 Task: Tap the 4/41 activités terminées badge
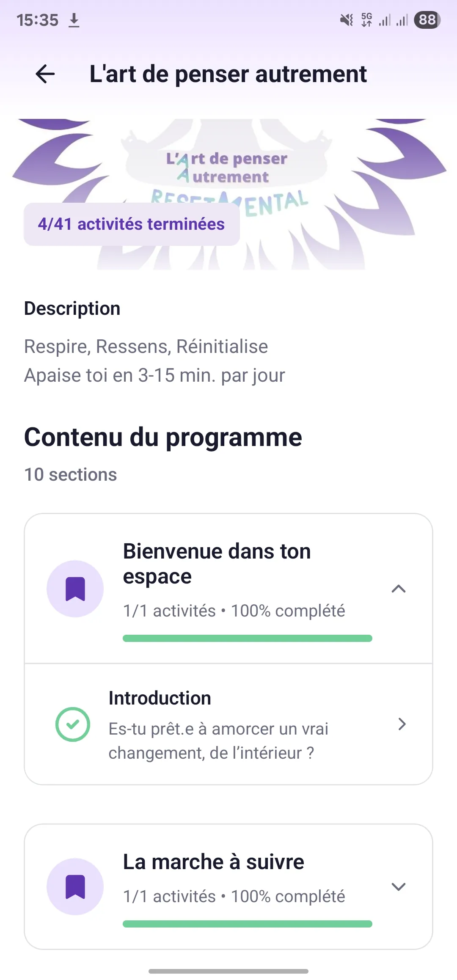point(132,224)
